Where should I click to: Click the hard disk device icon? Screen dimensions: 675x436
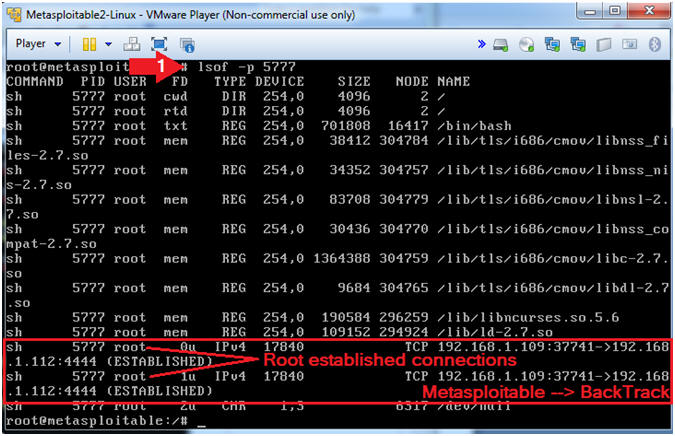point(501,45)
